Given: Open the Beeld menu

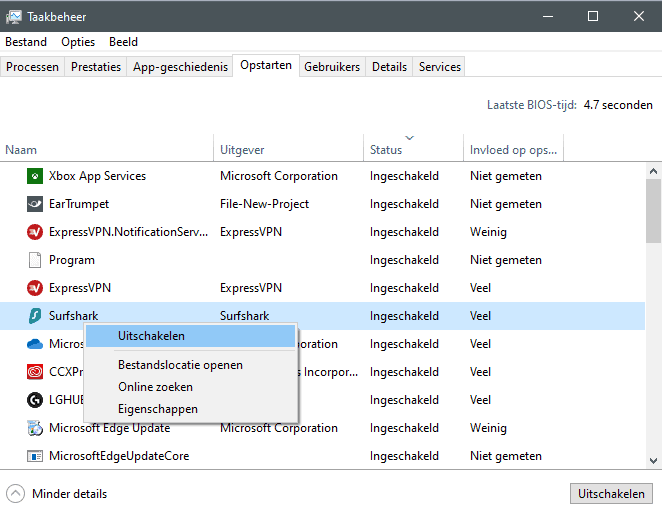Looking at the screenshot, I should tap(123, 42).
